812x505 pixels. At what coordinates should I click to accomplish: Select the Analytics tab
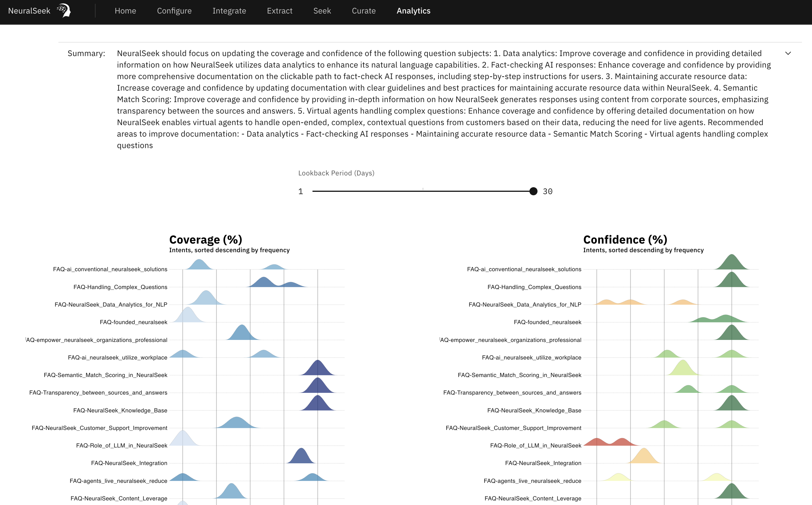click(413, 11)
